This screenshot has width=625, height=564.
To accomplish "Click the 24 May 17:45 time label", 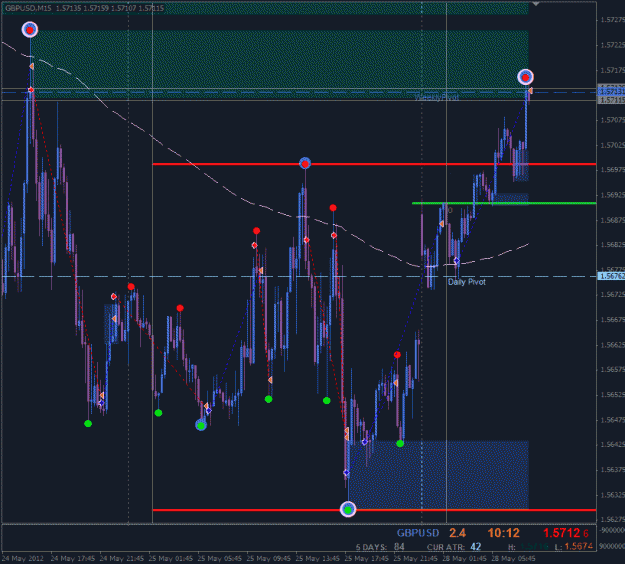I will [73, 558].
